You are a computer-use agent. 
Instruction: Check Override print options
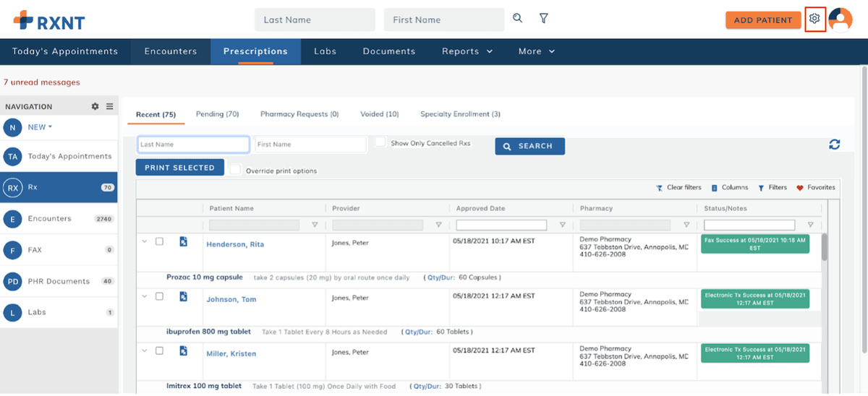click(236, 169)
